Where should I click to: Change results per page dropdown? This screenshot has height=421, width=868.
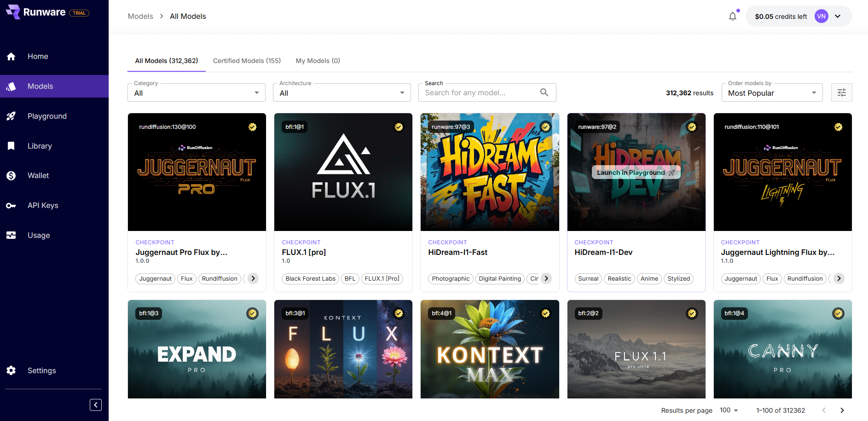729,410
